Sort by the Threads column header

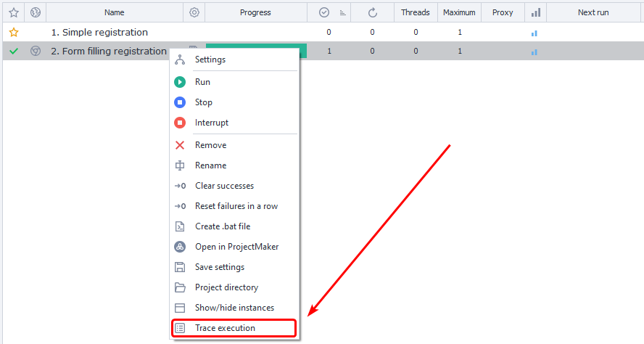coord(416,12)
